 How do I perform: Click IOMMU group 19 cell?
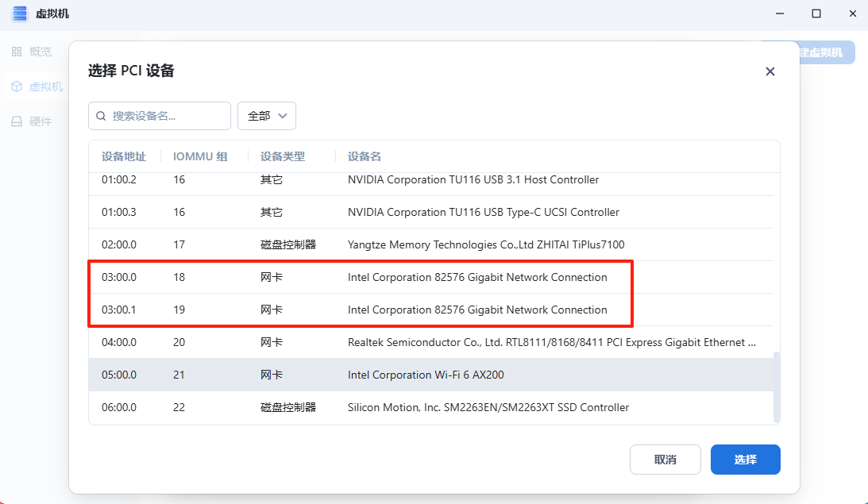[179, 310]
